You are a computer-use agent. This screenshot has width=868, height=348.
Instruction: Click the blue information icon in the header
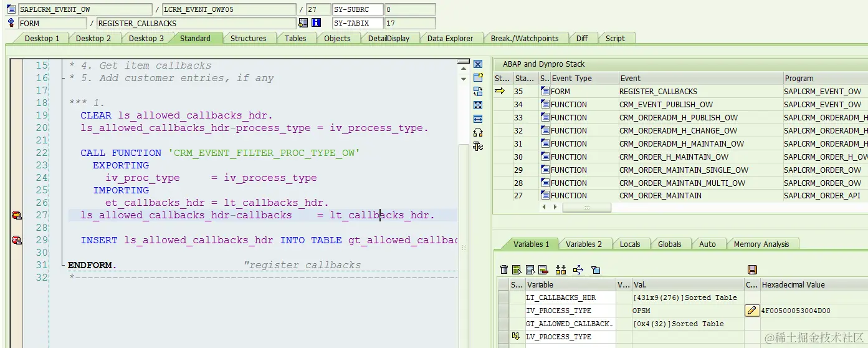tap(316, 23)
